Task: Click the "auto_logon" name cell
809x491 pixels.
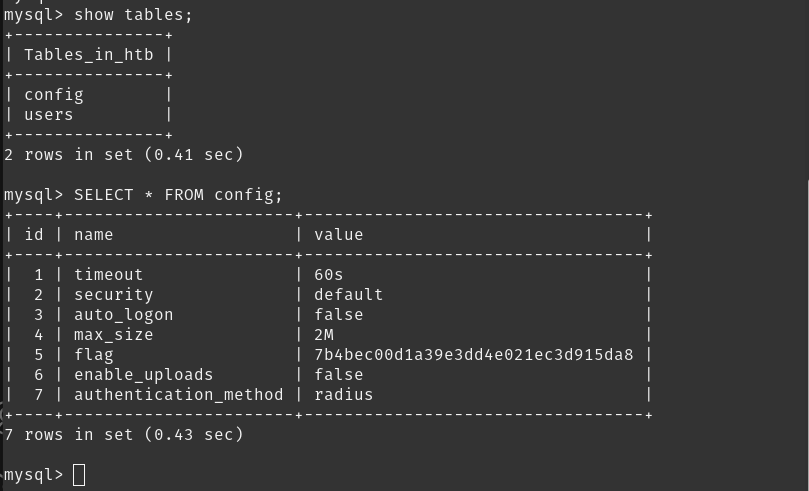Action: [x=123, y=315]
